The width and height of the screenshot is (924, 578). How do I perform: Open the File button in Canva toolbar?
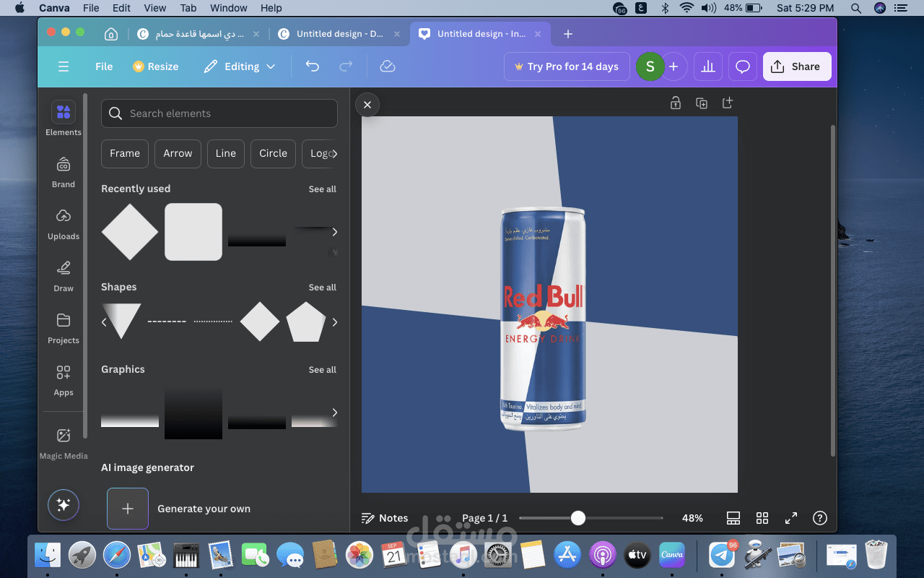coord(104,66)
